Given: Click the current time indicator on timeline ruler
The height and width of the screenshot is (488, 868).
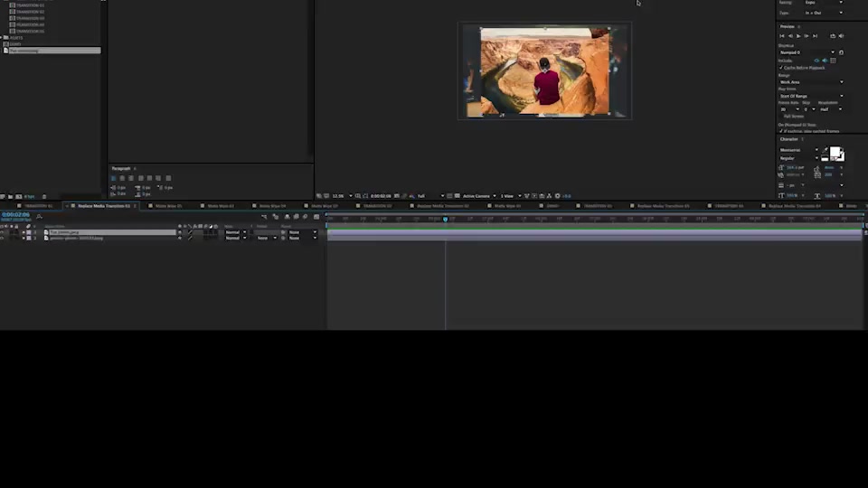Looking at the screenshot, I should pyautogui.click(x=445, y=219).
